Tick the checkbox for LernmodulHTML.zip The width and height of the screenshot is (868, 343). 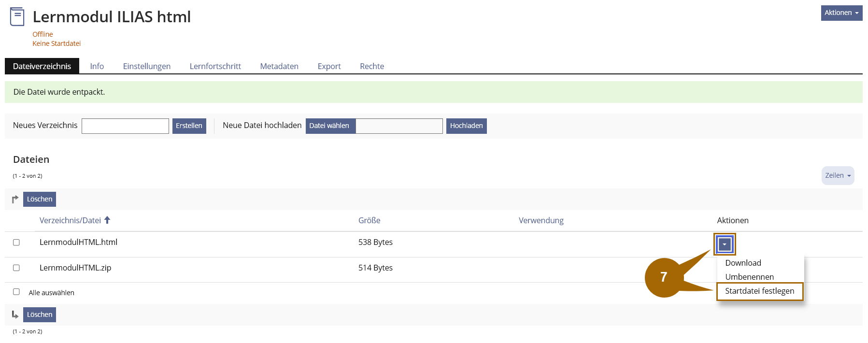click(x=16, y=268)
